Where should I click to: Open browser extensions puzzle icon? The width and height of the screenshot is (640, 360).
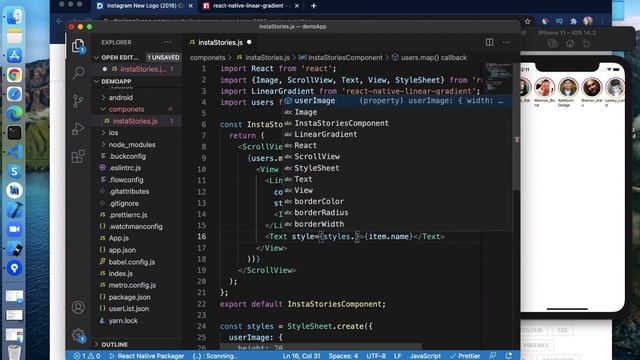573,21
